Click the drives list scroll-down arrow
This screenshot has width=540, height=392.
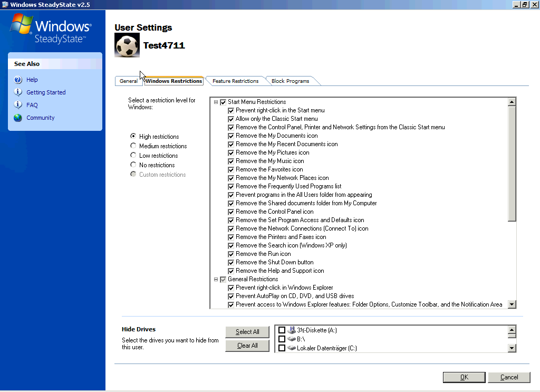(x=512, y=348)
